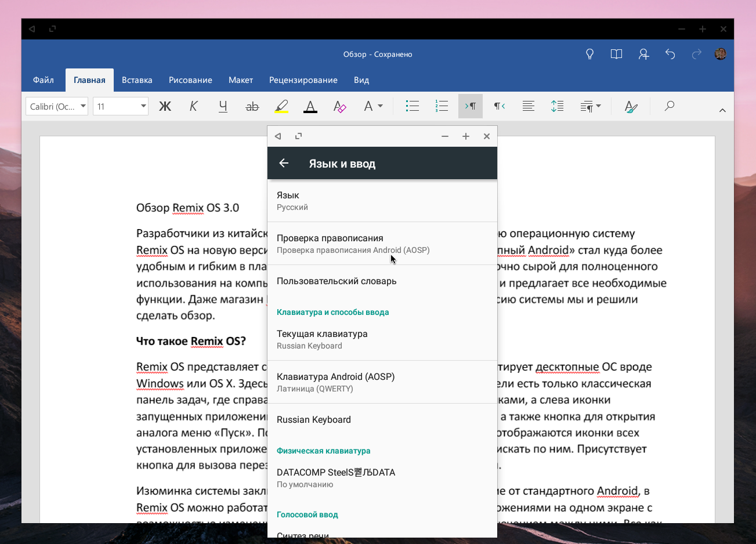Image resolution: width=756 pixels, height=544 pixels.
Task: Open Calibri font name dropdown
Action: (57, 106)
